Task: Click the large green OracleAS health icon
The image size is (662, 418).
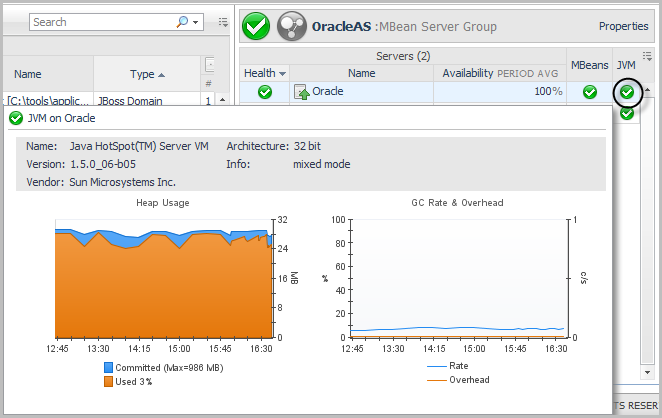Action: (x=256, y=26)
